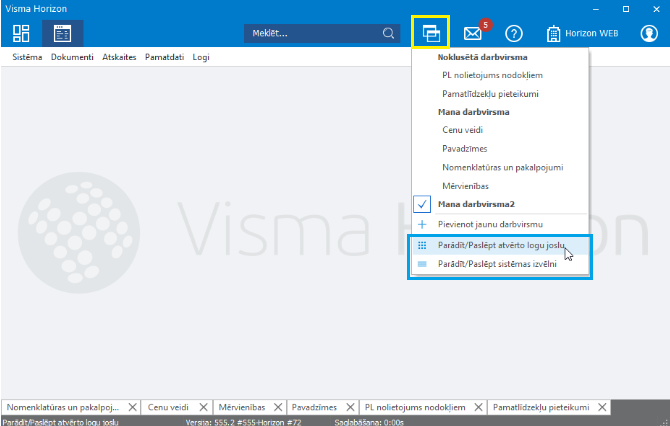This screenshot has height=426, width=670.
Task: Open the user profile icon
Action: (649, 33)
